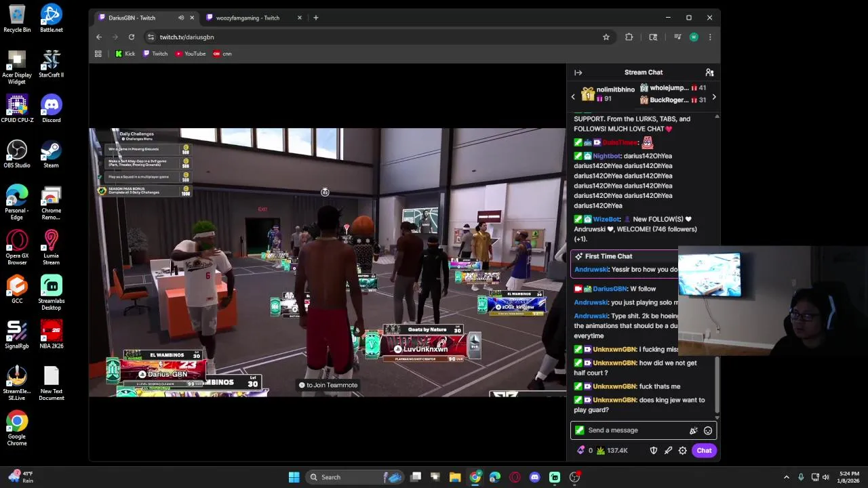The width and height of the screenshot is (868, 488).
Task: Show hidden system tray icons chevron
Action: [x=787, y=477]
